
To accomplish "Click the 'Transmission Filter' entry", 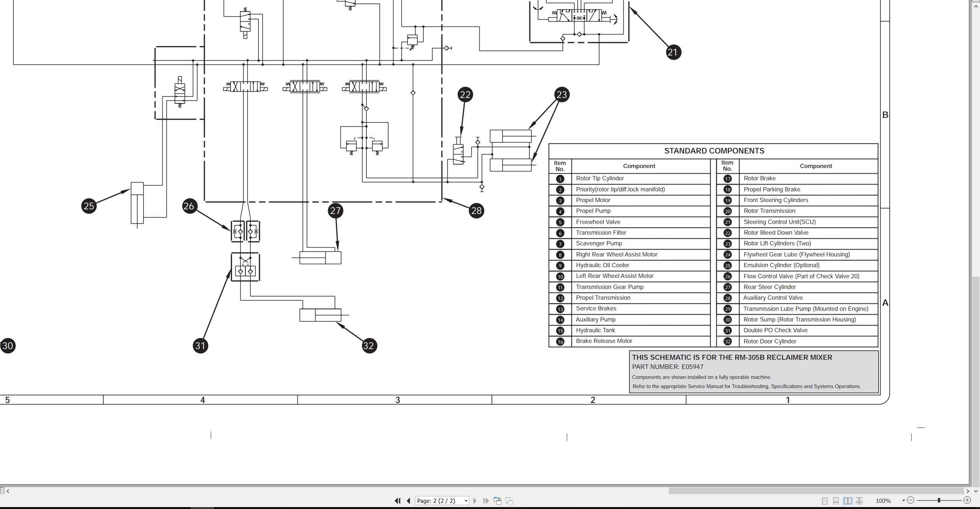I will (601, 233).
